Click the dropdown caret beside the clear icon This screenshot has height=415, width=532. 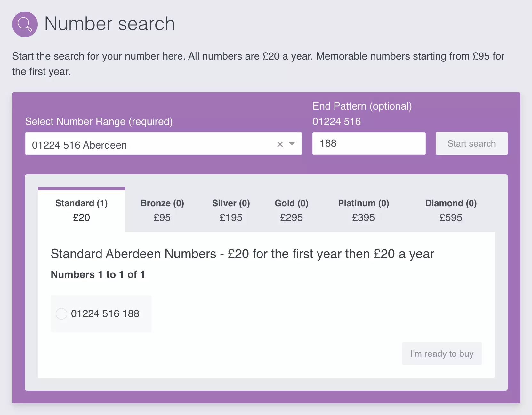click(292, 144)
